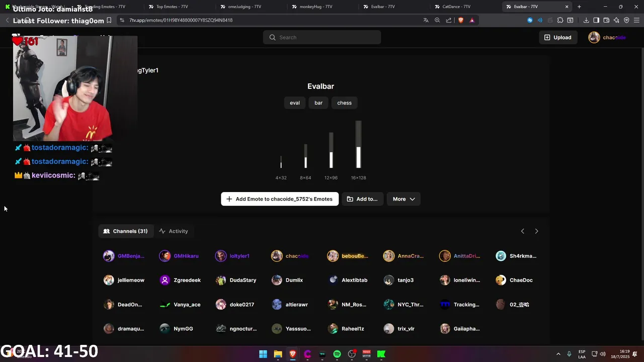Open the browser hamburger menu
The height and width of the screenshot is (362, 644).
(636, 20)
